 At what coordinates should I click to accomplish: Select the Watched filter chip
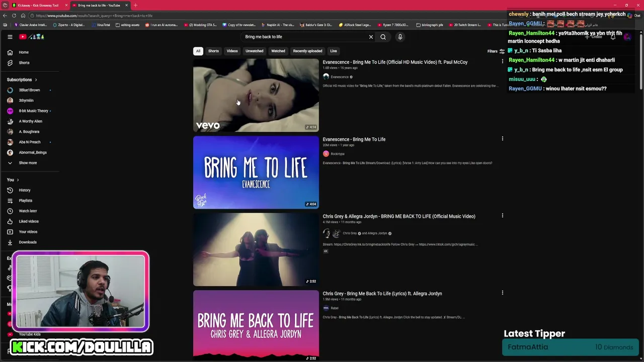[x=278, y=51]
